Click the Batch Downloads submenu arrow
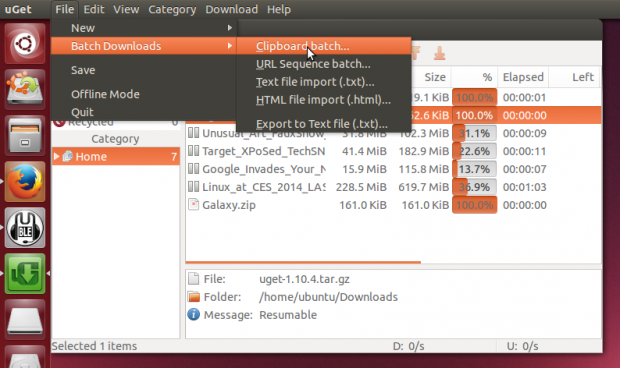 coord(229,46)
